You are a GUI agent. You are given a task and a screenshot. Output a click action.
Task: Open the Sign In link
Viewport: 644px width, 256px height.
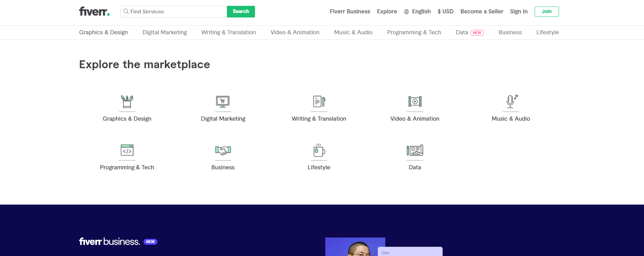pos(519,12)
